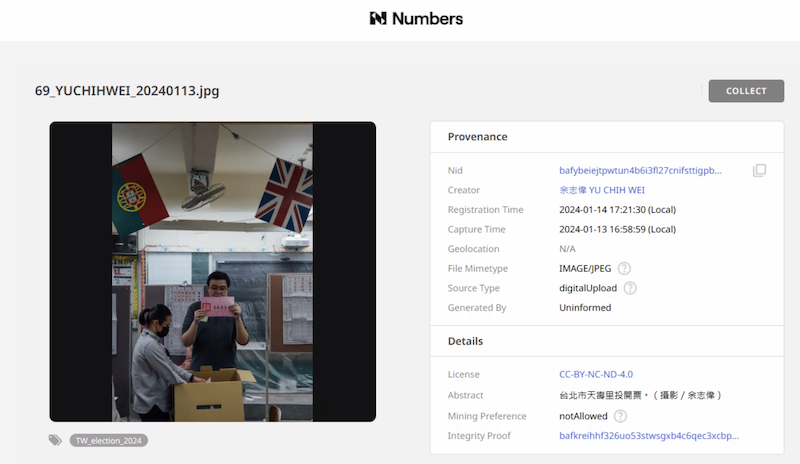The image size is (800, 464).
Task: Click question mark icon beside digitalUpload
Action: coord(630,288)
